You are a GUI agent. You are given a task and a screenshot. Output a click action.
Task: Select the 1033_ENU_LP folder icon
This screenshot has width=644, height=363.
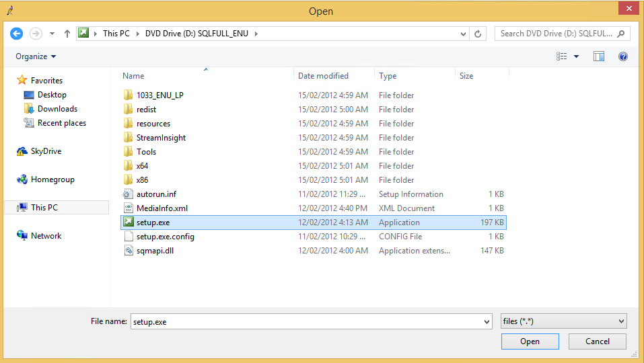(128, 95)
